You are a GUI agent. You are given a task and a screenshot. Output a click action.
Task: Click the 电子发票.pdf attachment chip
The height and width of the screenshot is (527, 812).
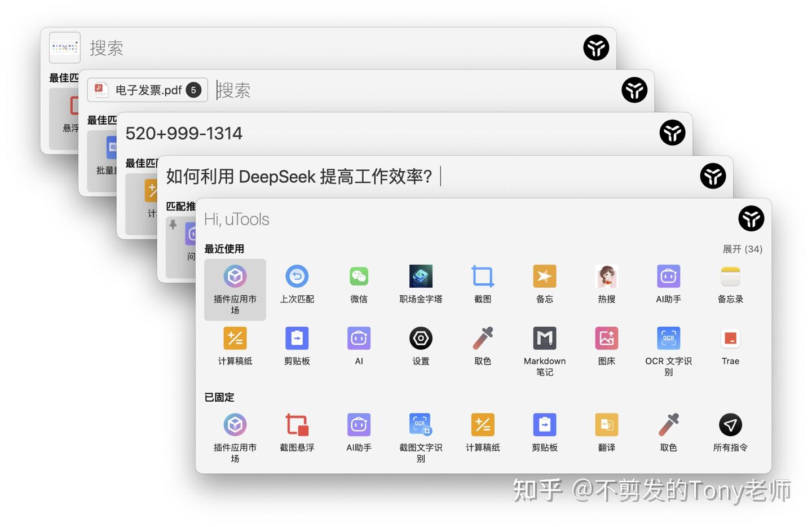click(147, 90)
